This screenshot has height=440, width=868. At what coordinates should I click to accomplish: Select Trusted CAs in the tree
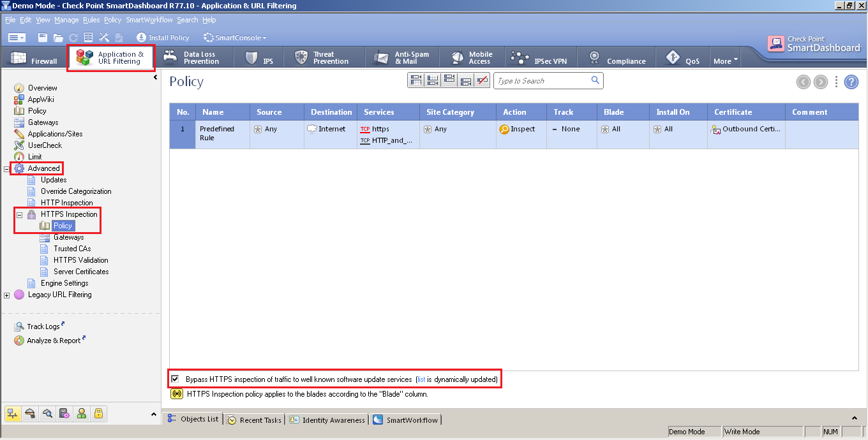pos(72,249)
